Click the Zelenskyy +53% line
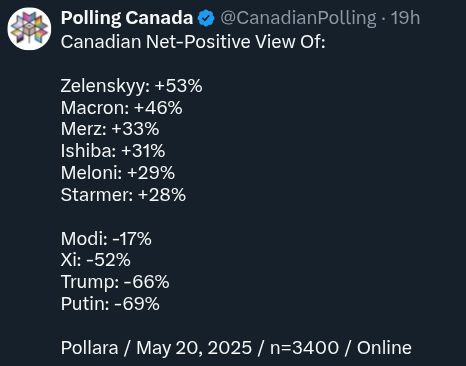The width and height of the screenshot is (466, 366). click(x=131, y=86)
